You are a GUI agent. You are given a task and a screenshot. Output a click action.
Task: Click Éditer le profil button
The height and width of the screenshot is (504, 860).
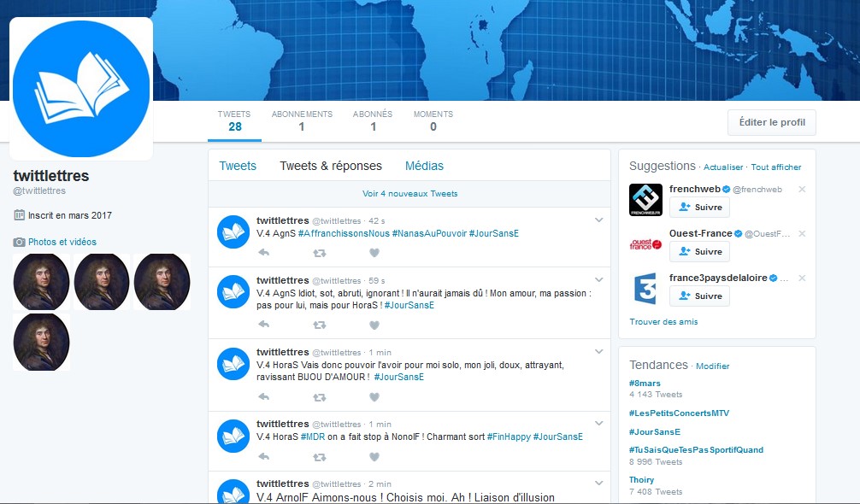(x=771, y=122)
